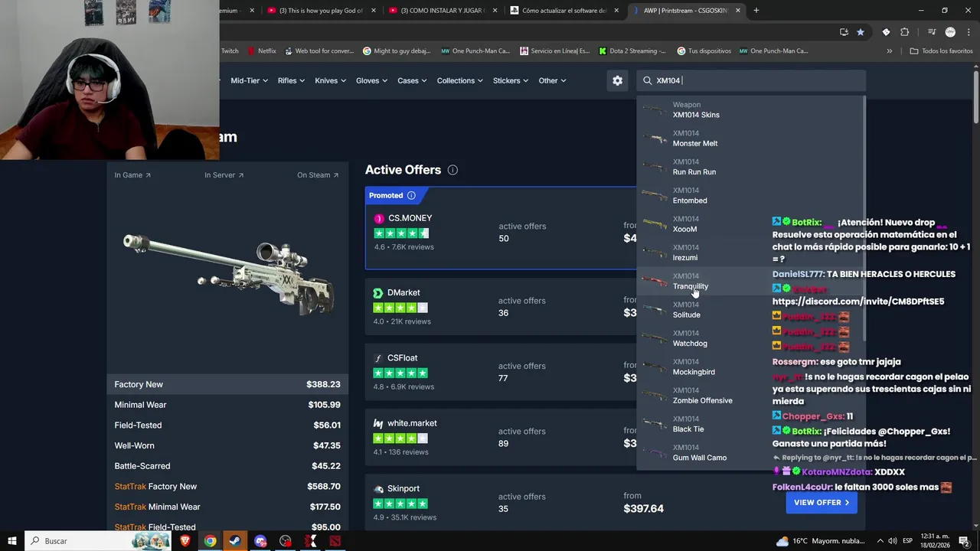Open the DMarket offer
The width and height of the screenshot is (980, 551).
pyautogui.click(x=501, y=306)
